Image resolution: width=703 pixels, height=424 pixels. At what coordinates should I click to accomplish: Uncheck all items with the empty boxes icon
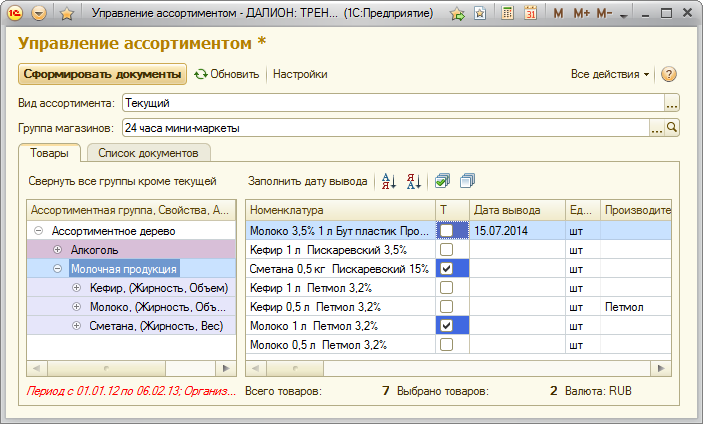coord(467,181)
